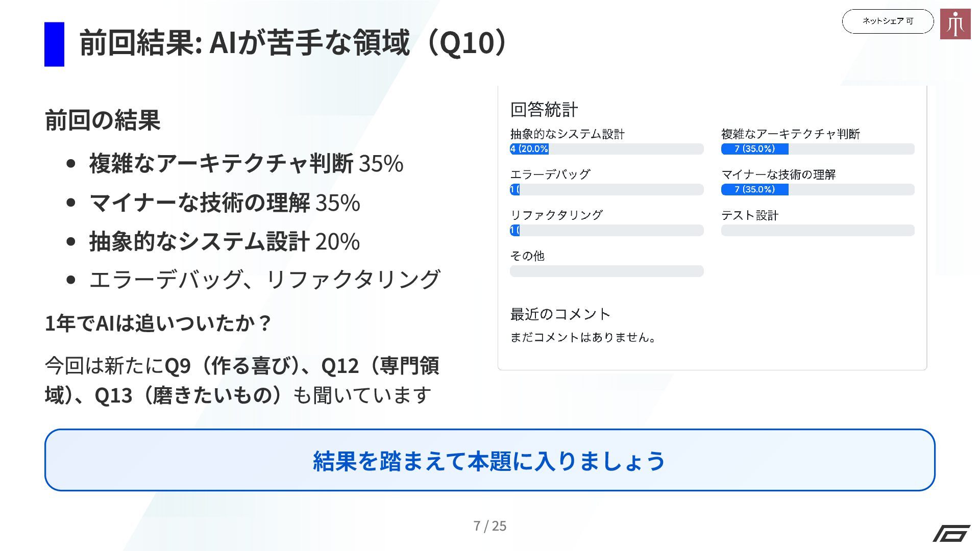Screen dimensions: 980x551
Task: Click the エラーデバッグ result bar
Action: [606, 190]
